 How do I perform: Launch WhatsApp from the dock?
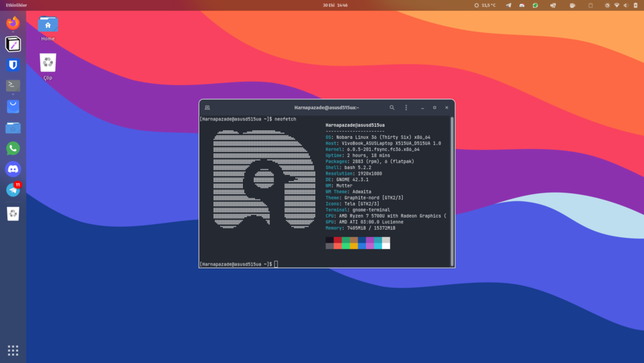coord(13,148)
